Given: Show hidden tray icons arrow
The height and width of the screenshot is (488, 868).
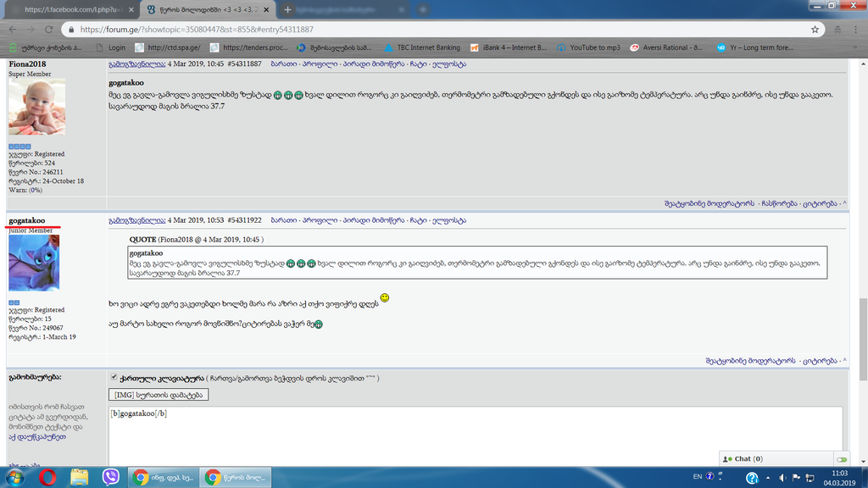Looking at the screenshot, I should (x=768, y=478).
